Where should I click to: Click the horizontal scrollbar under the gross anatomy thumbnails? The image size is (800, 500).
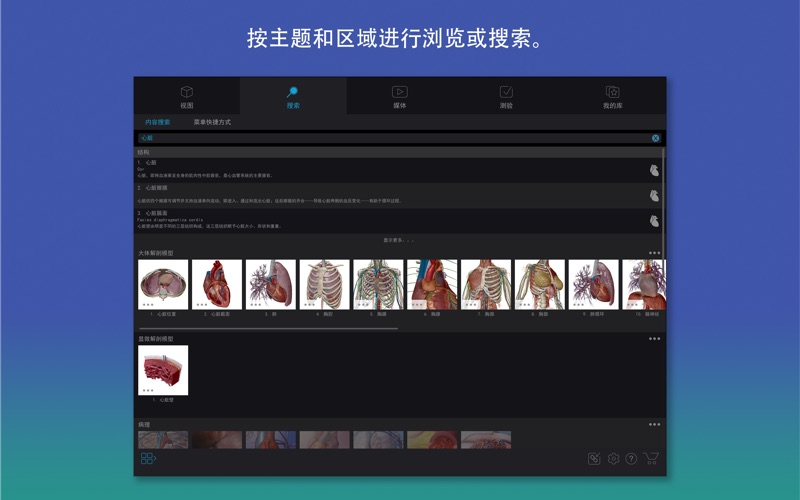click(x=268, y=329)
